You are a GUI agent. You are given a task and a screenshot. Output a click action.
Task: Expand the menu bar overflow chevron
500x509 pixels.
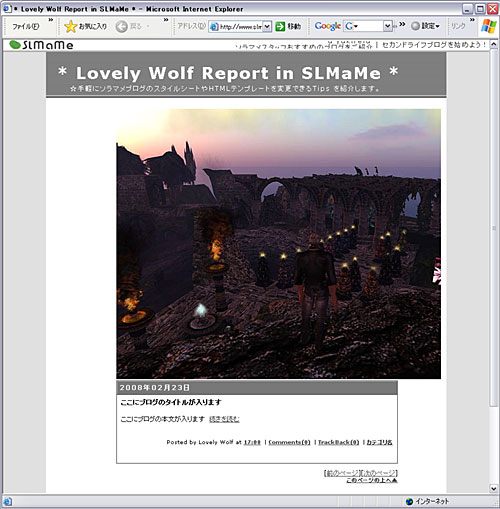tap(51, 20)
